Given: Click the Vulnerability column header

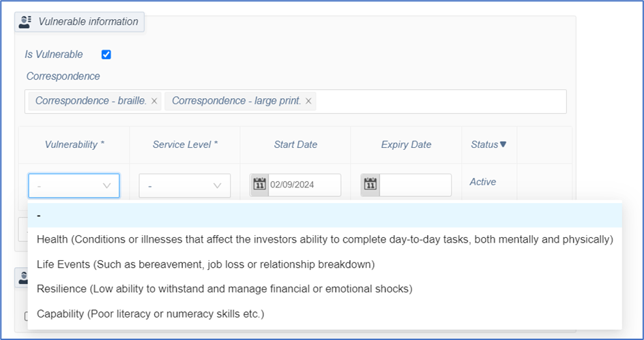Looking at the screenshot, I should click(x=74, y=144).
